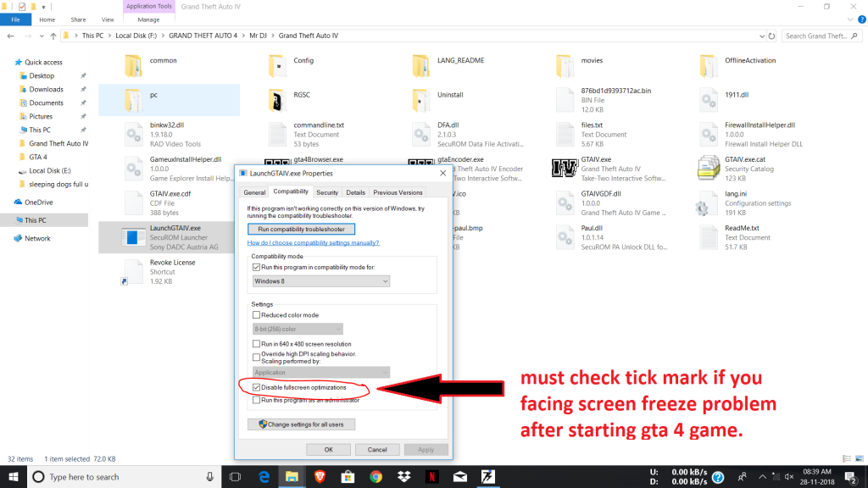Image resolution: width=868 pixels, height=488 pixels.
Task: Click Cancel in Properties dialog
Action: [x=377, y=449]
